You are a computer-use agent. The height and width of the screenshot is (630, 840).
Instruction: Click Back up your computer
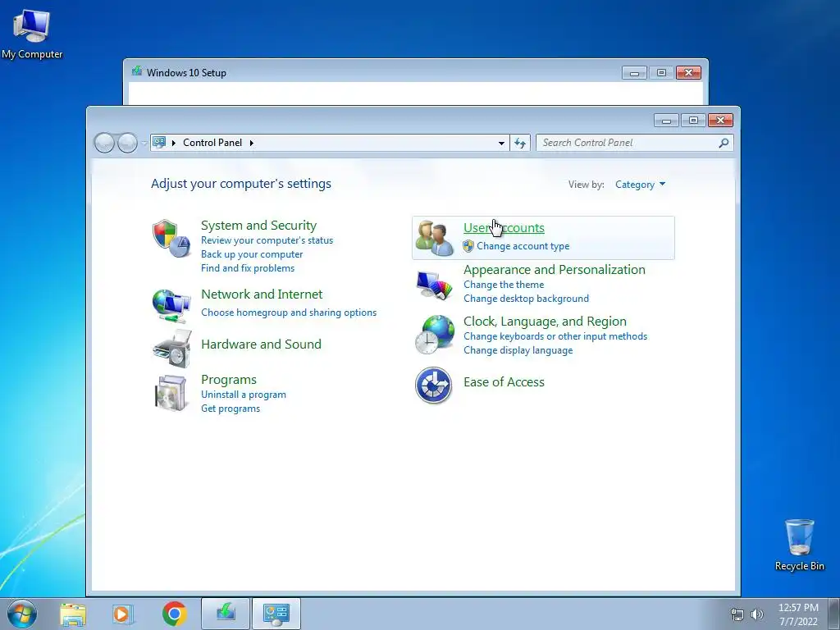pyautogui.click(x=252, y=254)
